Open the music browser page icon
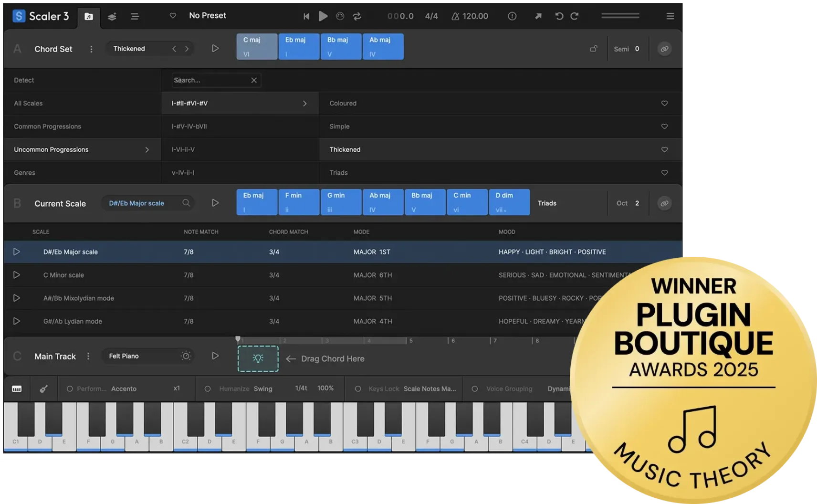Image resolution: width=817 pixels, height=504 pixels. coord(89,16)
